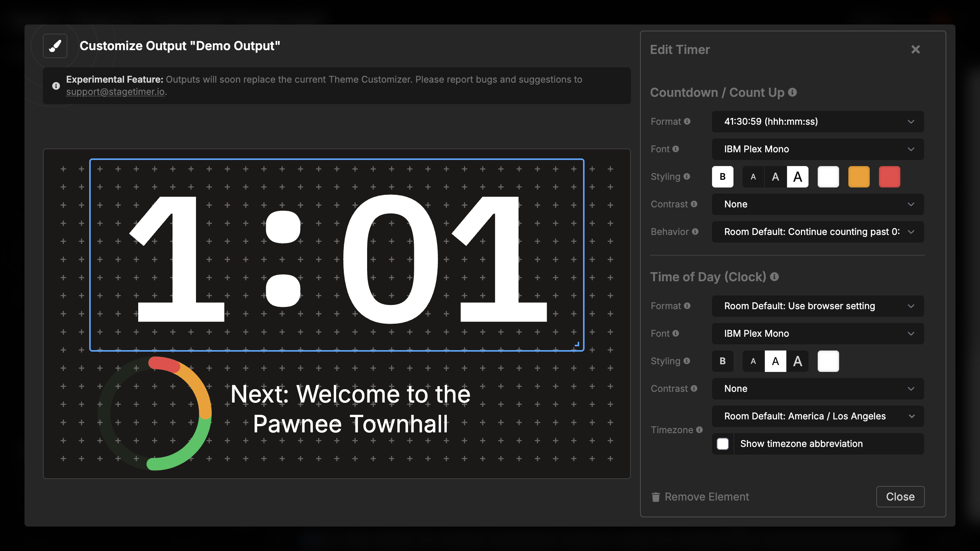Screen dimensions: 980x551
Task: Open the Countdown Format dropdown
Action: coord(818,122)
